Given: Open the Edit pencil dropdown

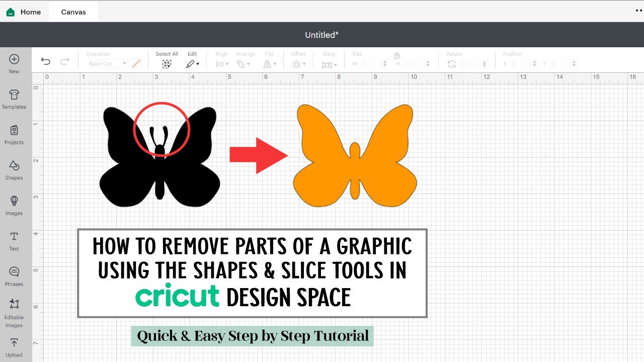Looking at the screenshot, I should [x=193, y=64].
